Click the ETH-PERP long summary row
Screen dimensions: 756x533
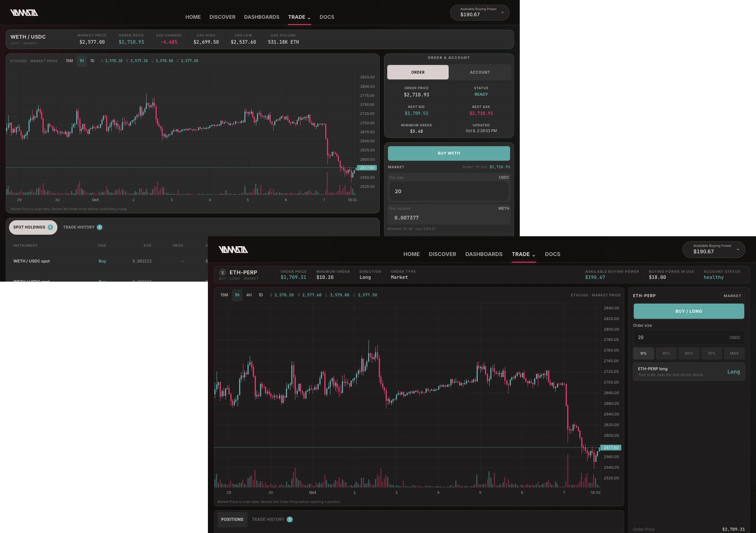click(689, 371)
